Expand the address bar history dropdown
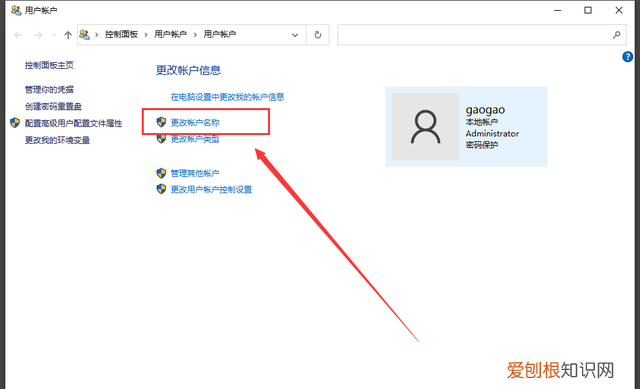The width and height of the screenshot is (640, 389). [x=295, y=35]
